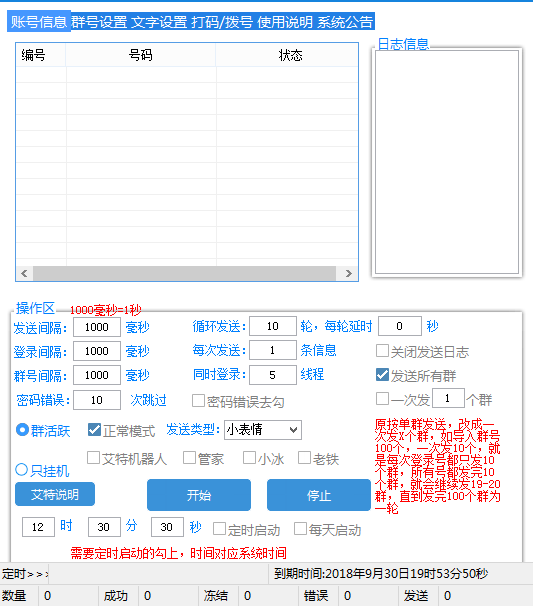Click the 到期时间 status bar text

(x=381, y=574)
